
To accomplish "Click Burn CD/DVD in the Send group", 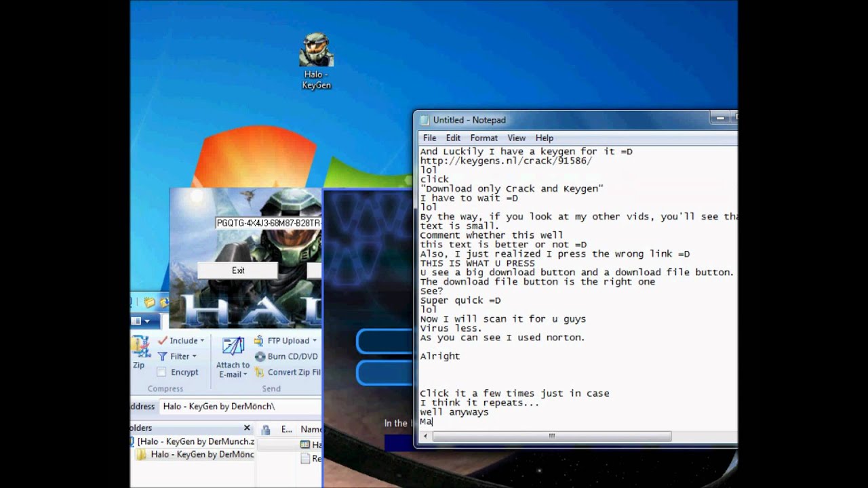I will pos(286,357).
